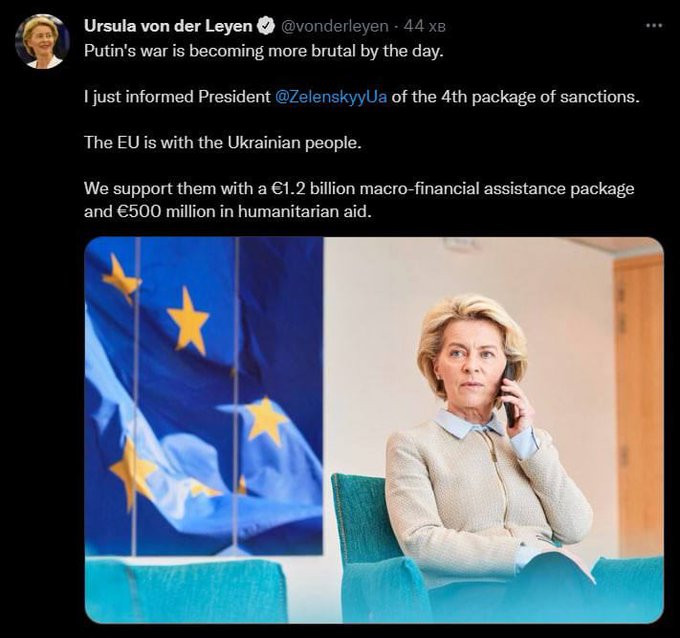The image size is (680, 638).
Task: Click the words 'I just informed President'
Action: point(177,96)
